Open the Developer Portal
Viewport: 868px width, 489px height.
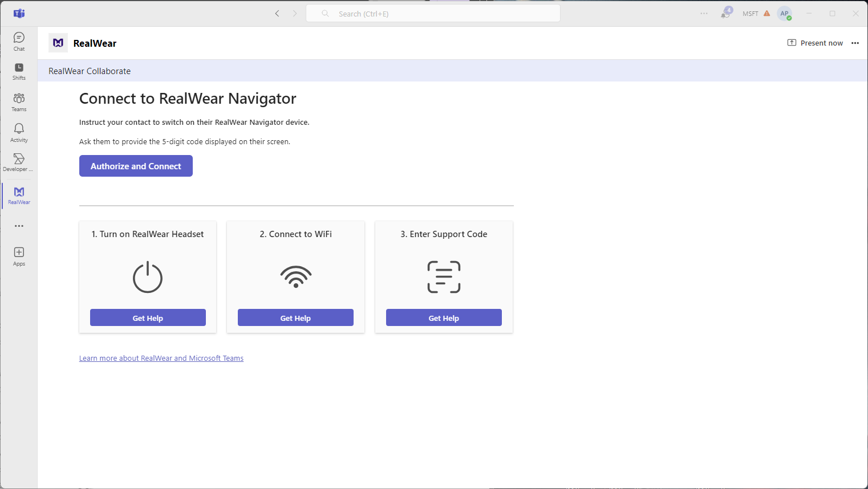tap(18, 162)
